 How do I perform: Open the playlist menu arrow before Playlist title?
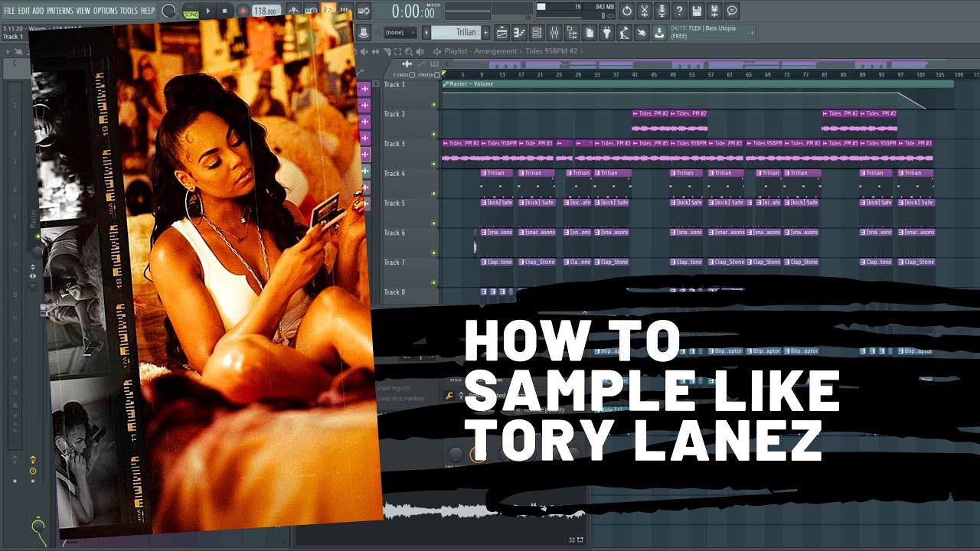pos(437,51)
